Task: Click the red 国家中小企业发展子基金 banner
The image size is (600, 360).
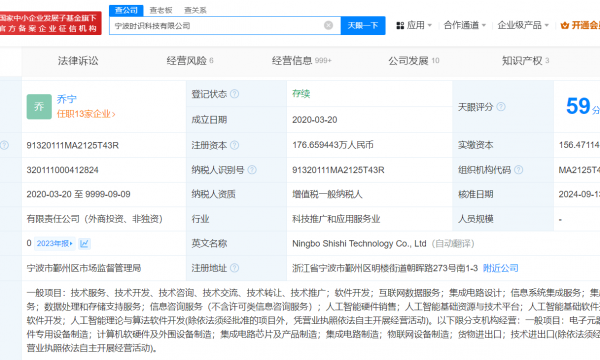Action: coord(51,23)
